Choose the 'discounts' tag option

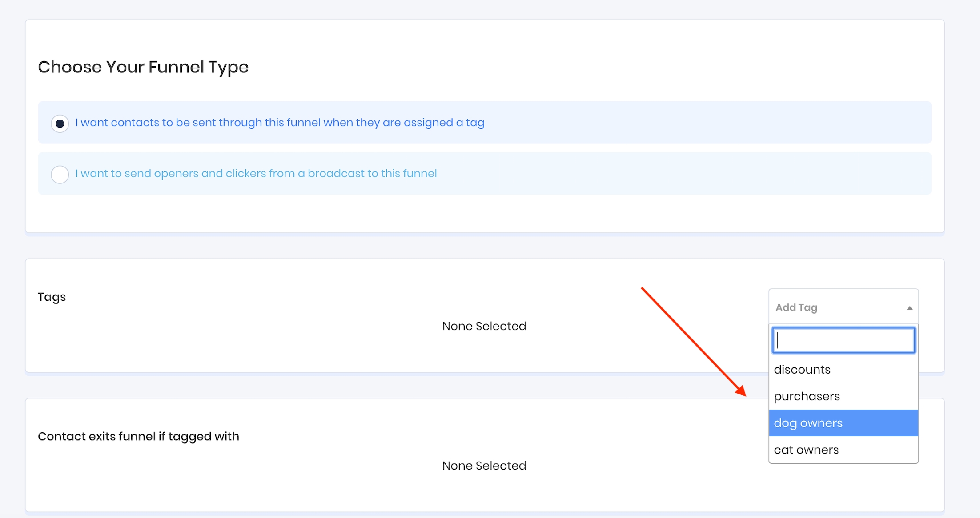(802, 370)
